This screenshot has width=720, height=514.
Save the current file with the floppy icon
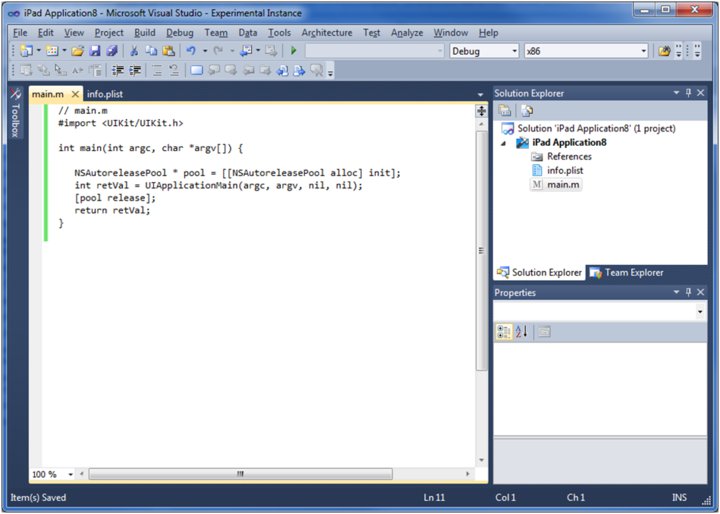[x=95, y=51]
